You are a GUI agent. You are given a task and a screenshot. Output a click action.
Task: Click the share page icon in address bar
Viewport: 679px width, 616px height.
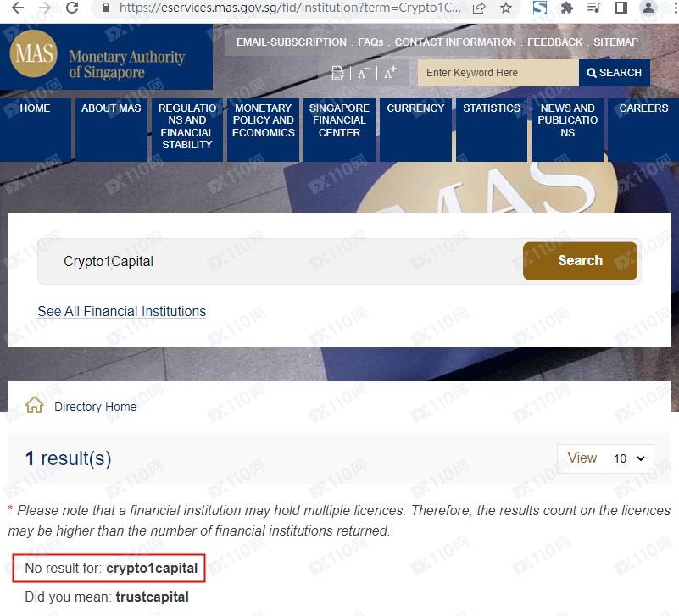tap(480, 8)
